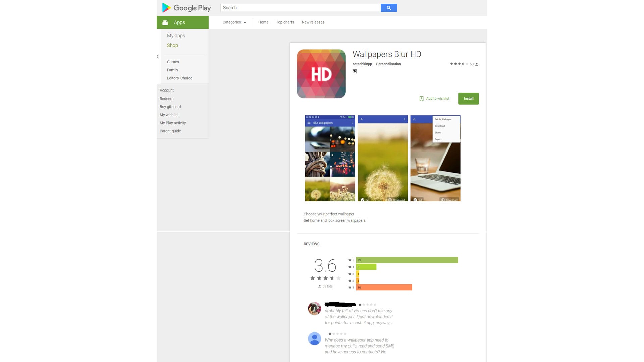
Task: Click the search magnifier icon
Action: [x=389, y=8]
